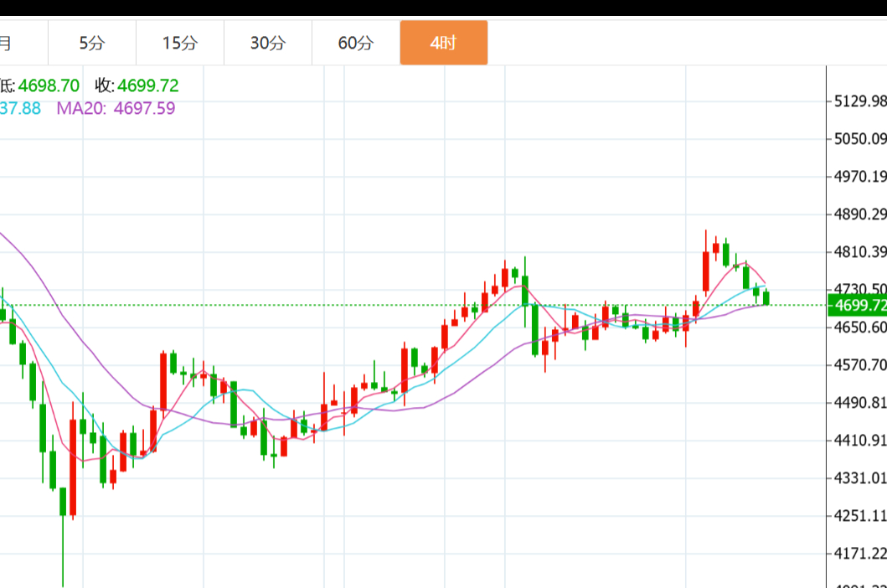The width and height of the screenshot is (887, 588).
Task: Click the purple MA20 indicator label
Action: click(x=116, y=108)
